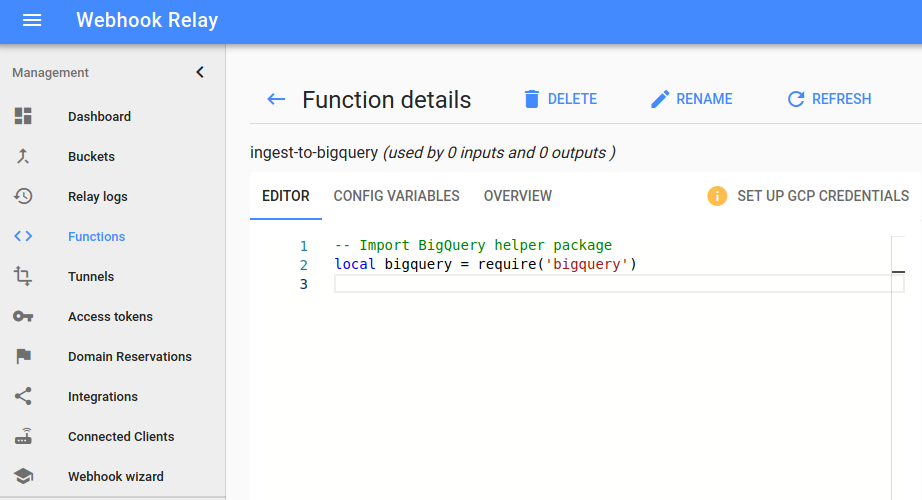
Task: Click 'used by 0 inputs and 0 outputs' text
Action: [499, 153]
